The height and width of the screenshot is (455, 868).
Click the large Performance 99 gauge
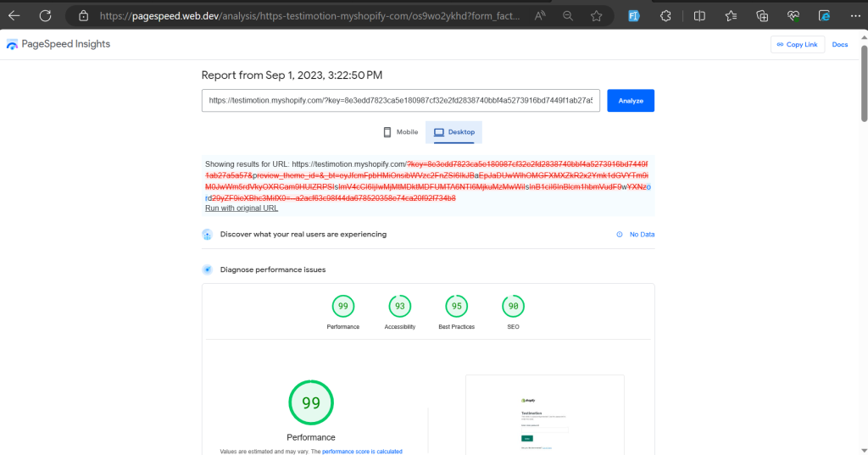pyautogui.click(x=311, y=402)
